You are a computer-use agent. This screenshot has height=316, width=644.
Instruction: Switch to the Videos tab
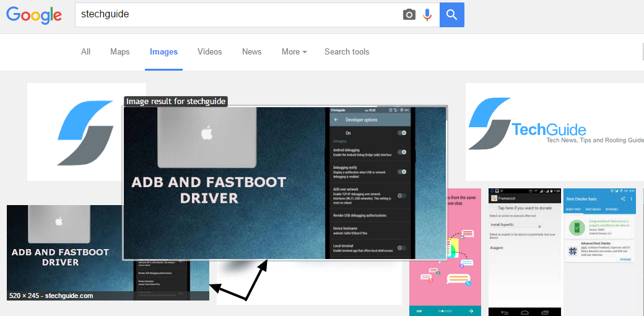coord(209,52)
